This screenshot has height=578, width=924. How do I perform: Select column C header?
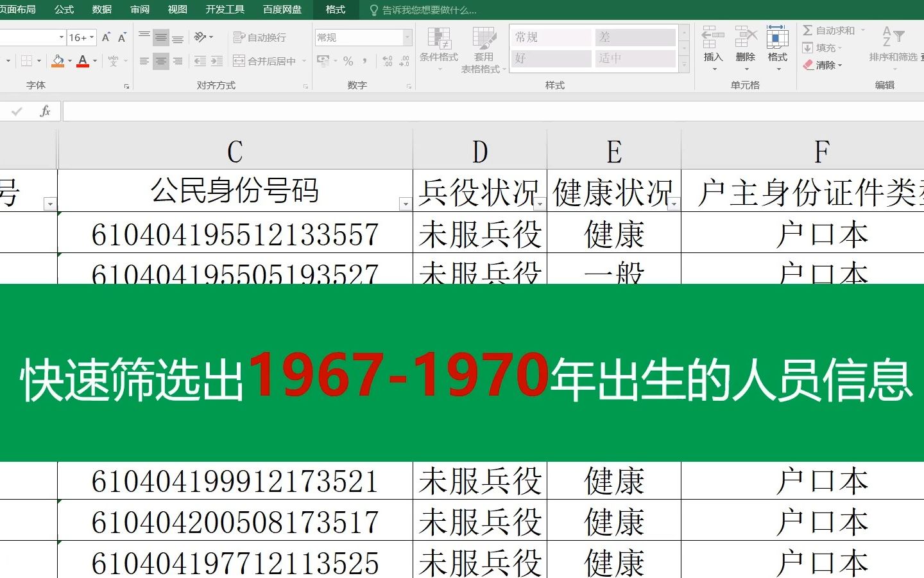[235, 152]
